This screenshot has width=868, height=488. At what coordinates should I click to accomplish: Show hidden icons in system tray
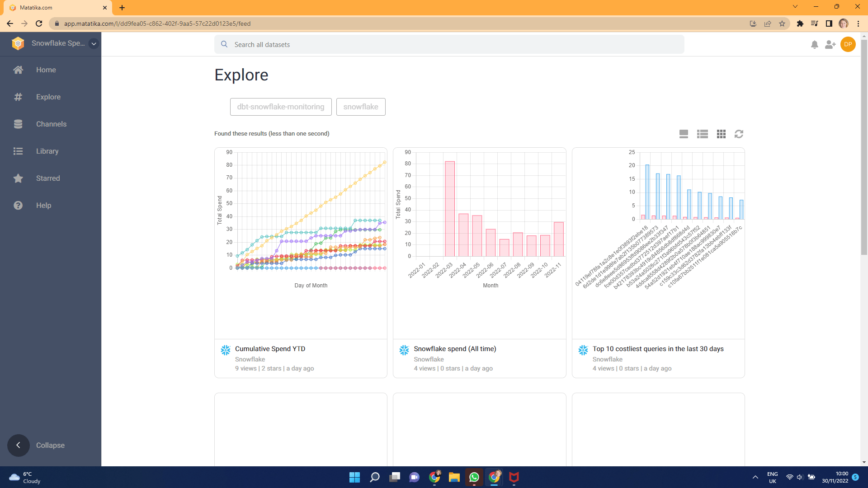coord(755,477)
